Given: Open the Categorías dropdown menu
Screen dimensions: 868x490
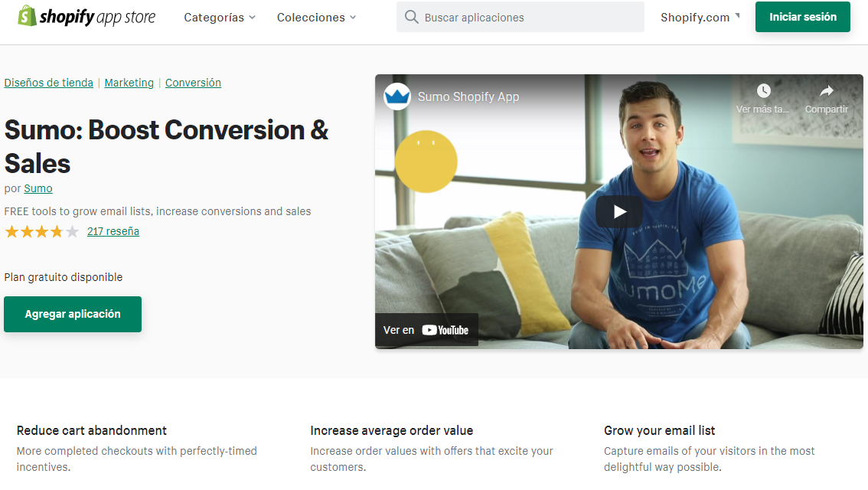Looking at the screenshot, I should pyautogui.click(x=220, y=18).
